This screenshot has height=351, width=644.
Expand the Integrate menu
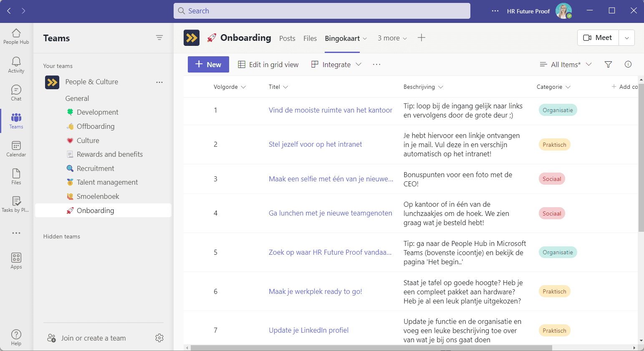[x=336, y=65]
